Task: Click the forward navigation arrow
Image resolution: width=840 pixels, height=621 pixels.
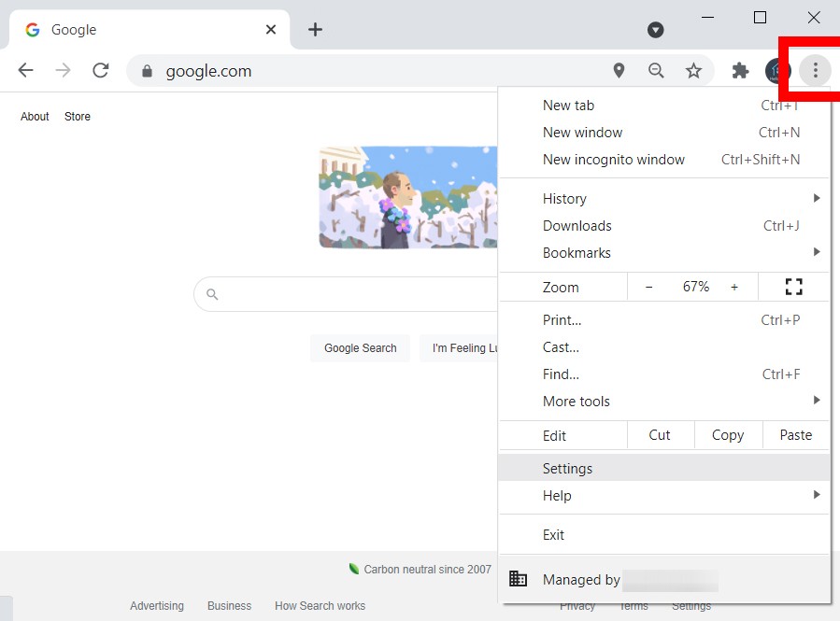Action: tap(64, 70)
